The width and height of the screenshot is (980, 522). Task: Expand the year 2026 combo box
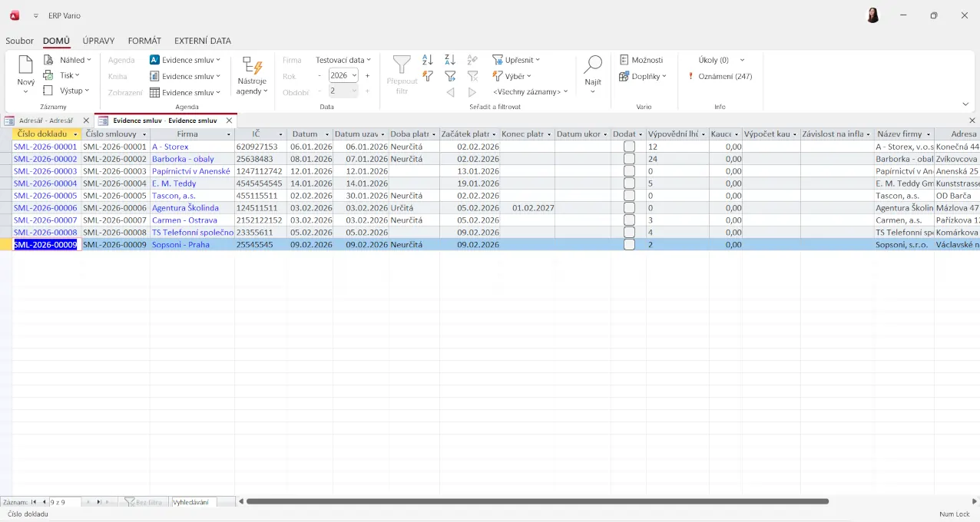[354, 76]
